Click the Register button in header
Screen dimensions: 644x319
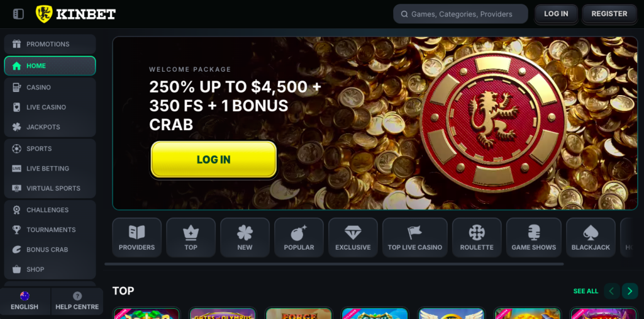[609, 14]
